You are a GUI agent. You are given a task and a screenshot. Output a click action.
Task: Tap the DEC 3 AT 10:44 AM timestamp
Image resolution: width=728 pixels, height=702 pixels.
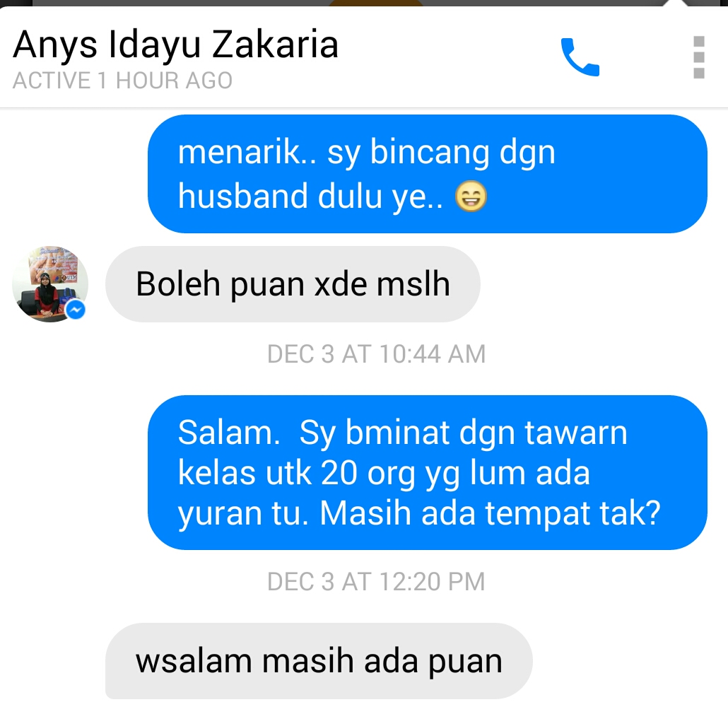376,353
